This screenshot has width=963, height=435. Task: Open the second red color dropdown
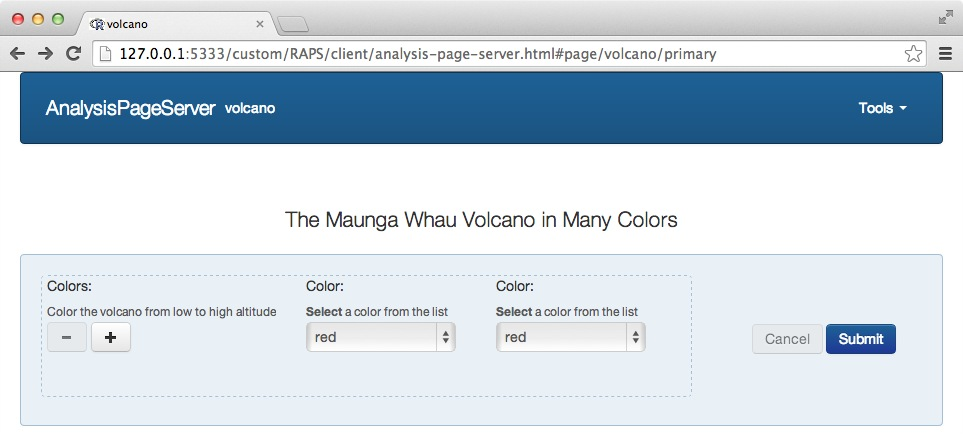click(x=571, y=338)
